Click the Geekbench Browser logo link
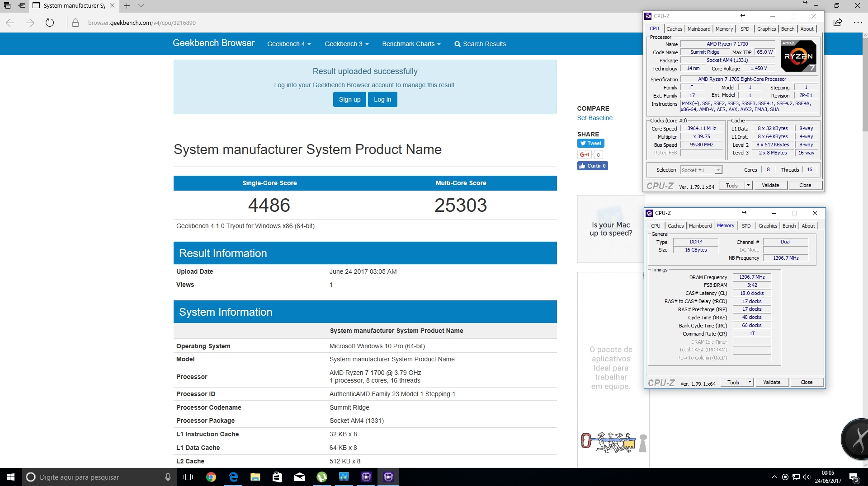This screenshot has width=868, height=486. (x=214, y=43)
